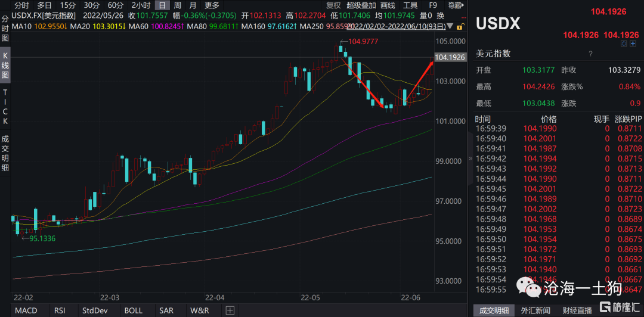Switch to 外汇新闻 tab
Image resolution: width=644 pixels, height=317 pixels.
coord(535,310)
